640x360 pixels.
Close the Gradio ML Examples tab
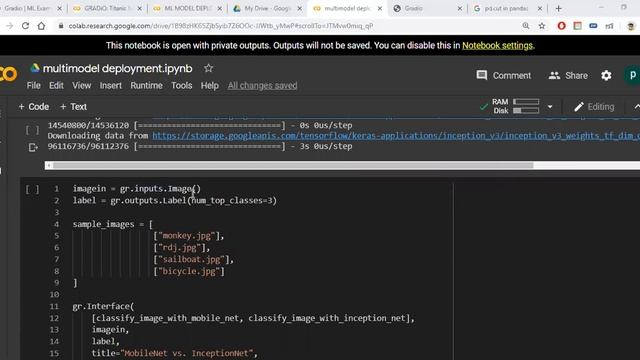click(x=59, y=8)
